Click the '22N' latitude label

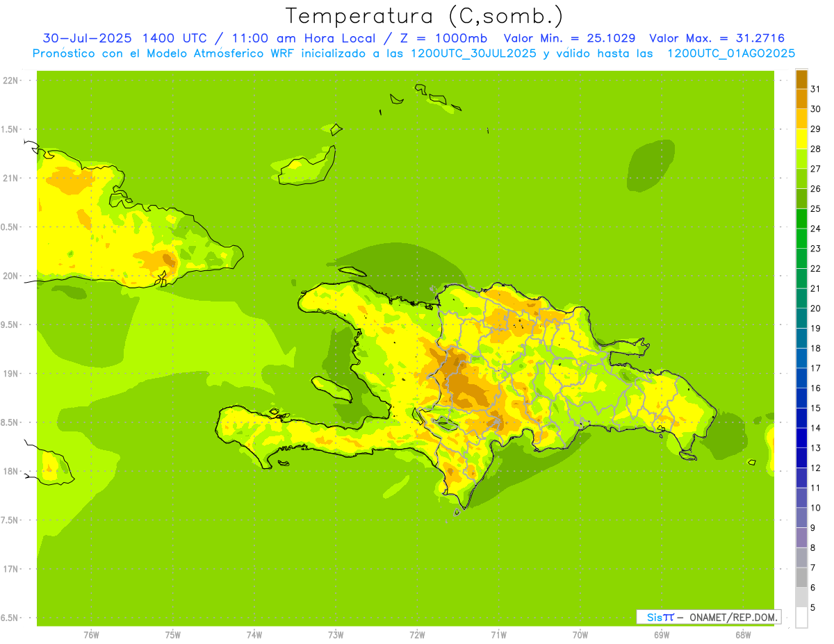(10, 81)
